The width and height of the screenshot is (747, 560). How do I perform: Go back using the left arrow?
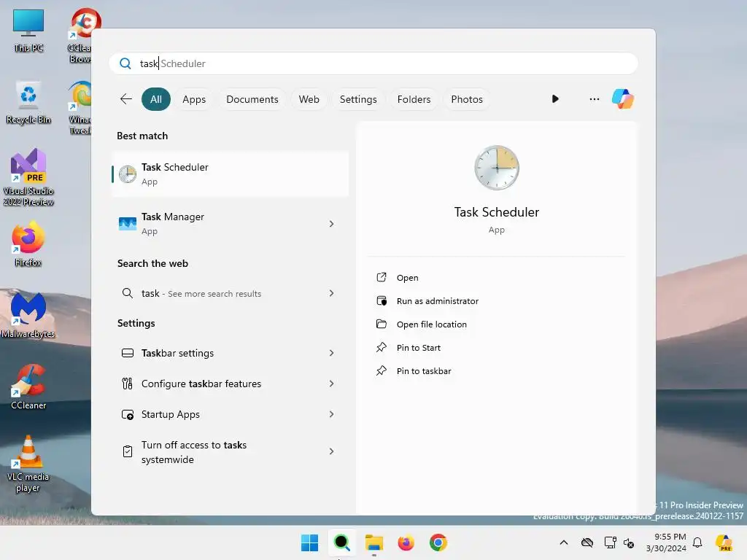coord(125,99)
